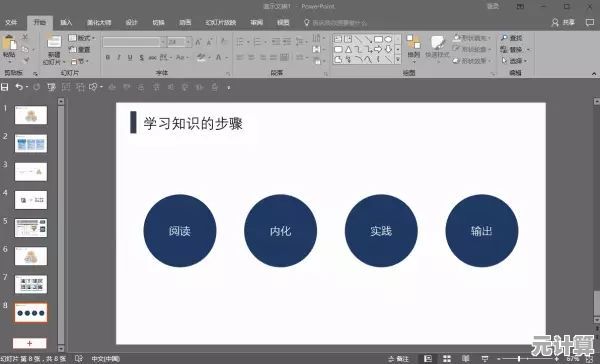Click the Tell Me search box with lightbulb
Image resolution: width=600 pixels, height=364 pixels.
point(335,23)
